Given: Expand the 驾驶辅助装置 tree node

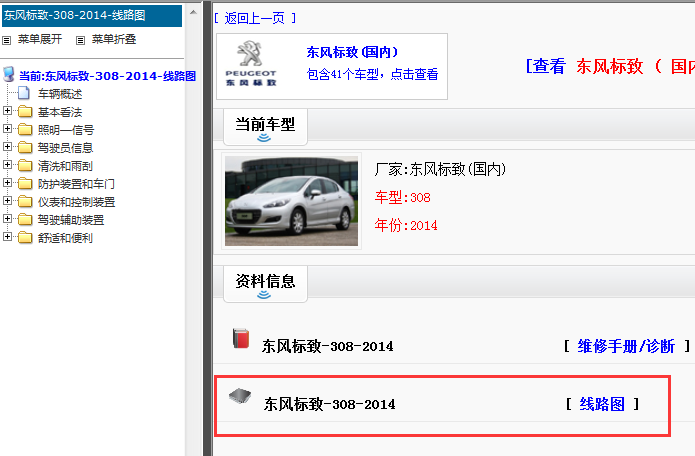Looking at the screenshot, I should pyautogui.click(x=7, y=218).
